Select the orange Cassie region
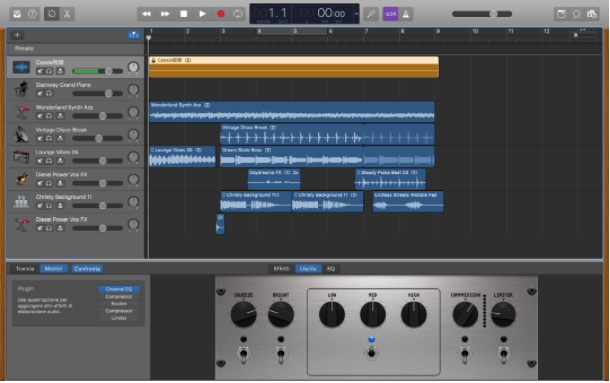 (x=294, y=67)
